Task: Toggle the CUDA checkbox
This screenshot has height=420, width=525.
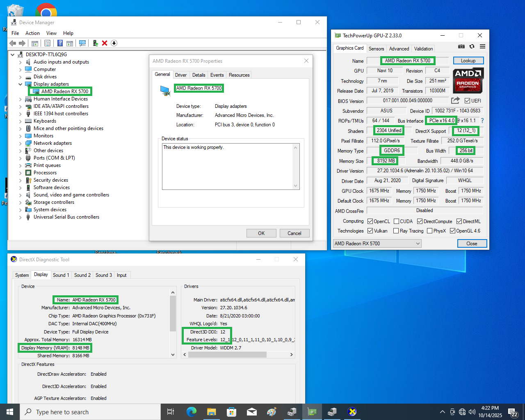Action: tap(396, 221)
